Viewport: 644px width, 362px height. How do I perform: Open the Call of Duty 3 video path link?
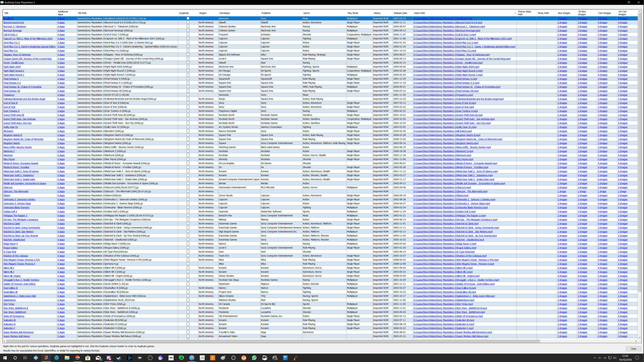point(445,35)
